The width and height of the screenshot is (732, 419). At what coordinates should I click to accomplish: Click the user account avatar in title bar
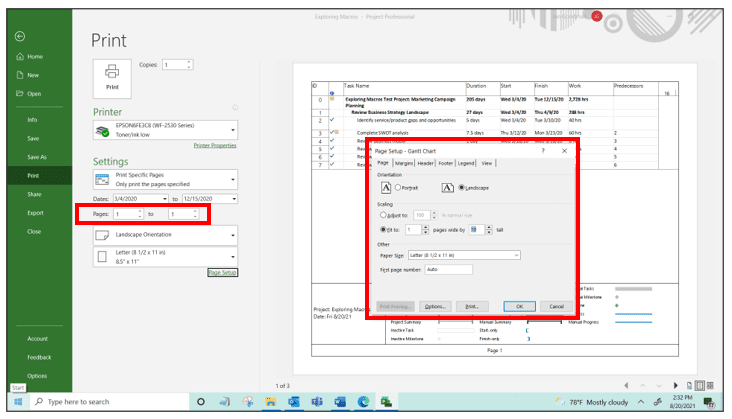(597, 16)
